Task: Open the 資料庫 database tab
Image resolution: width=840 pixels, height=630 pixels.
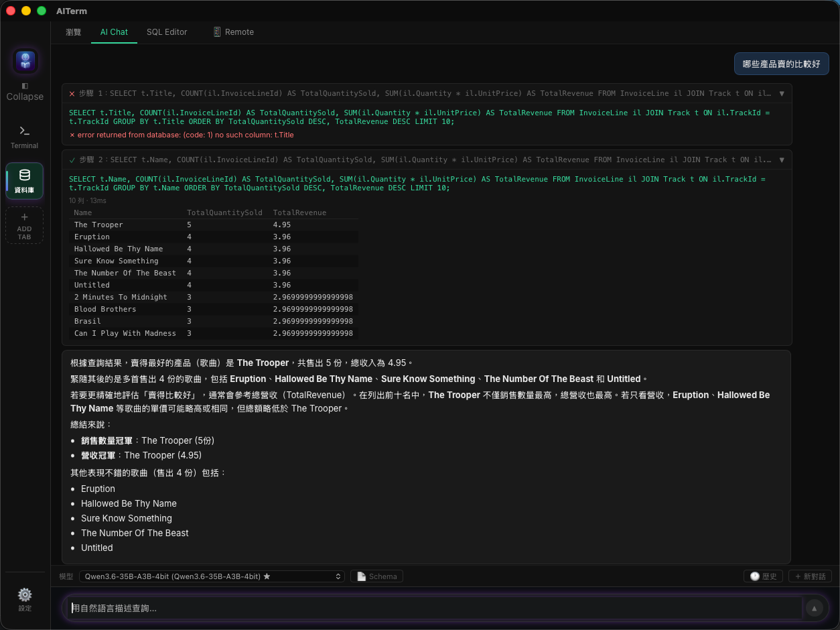Action: 25,181
